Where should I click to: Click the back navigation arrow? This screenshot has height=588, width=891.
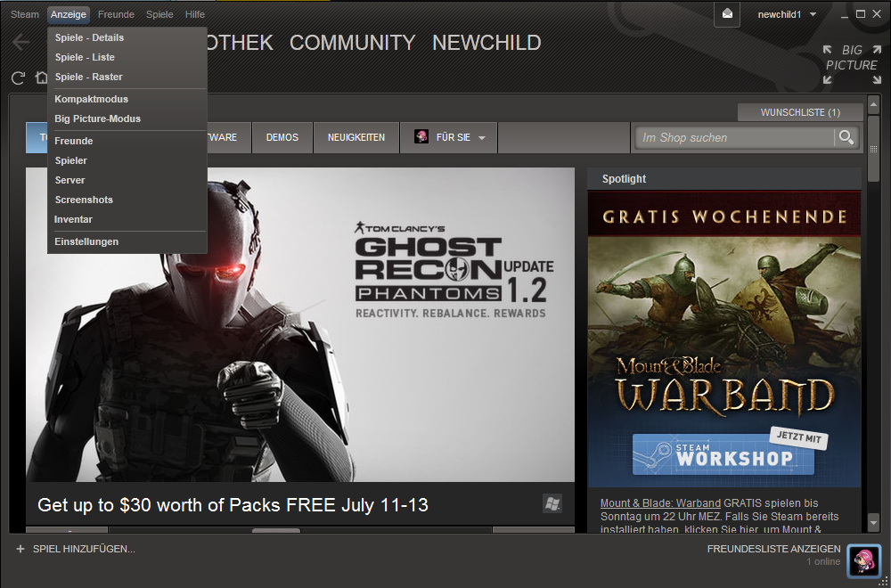click(x=21, y=42)
